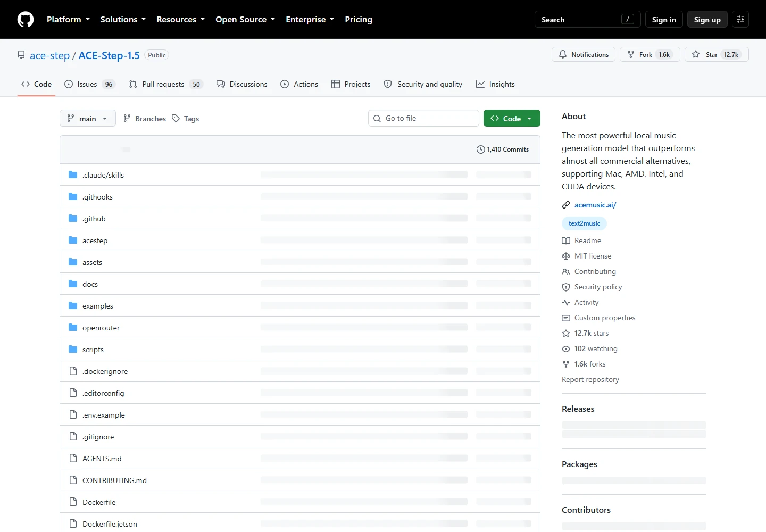Expand the Open Source menu
This screenshot has height=532, width=766.
click(x=245, y=20)
